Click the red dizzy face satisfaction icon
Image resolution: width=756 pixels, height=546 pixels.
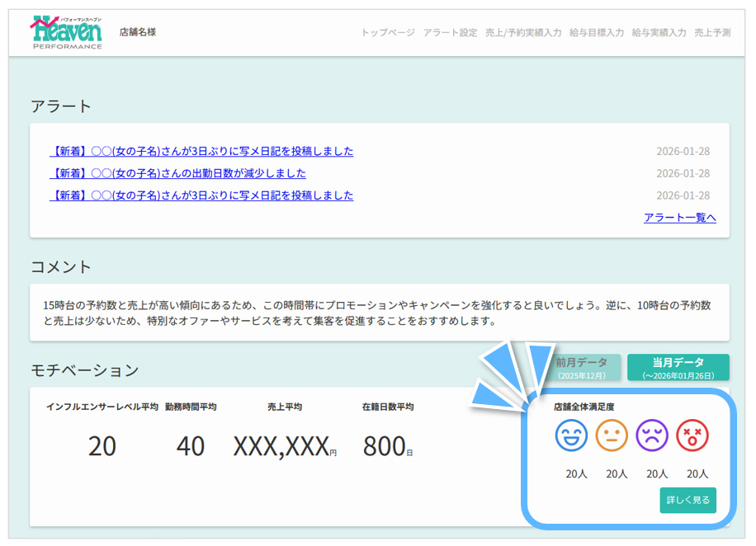[692, 435]
